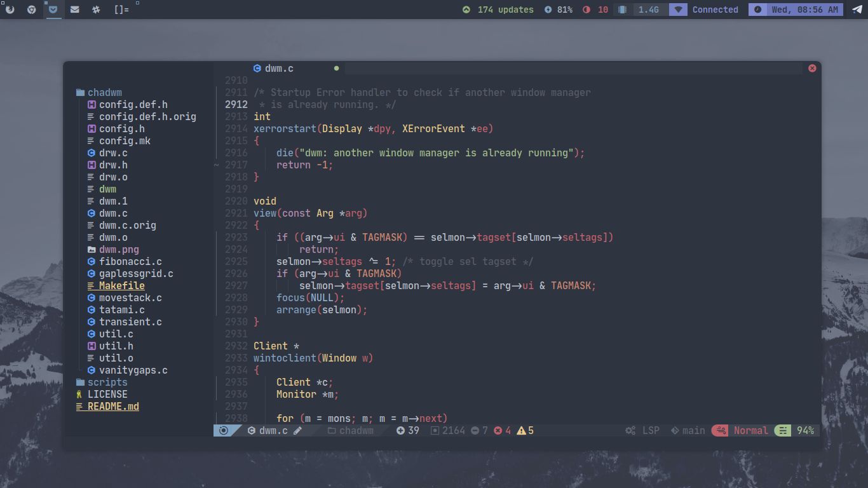868x488 pixels.
Task: Select the git branch icon beside main
Action: (675, 430)
